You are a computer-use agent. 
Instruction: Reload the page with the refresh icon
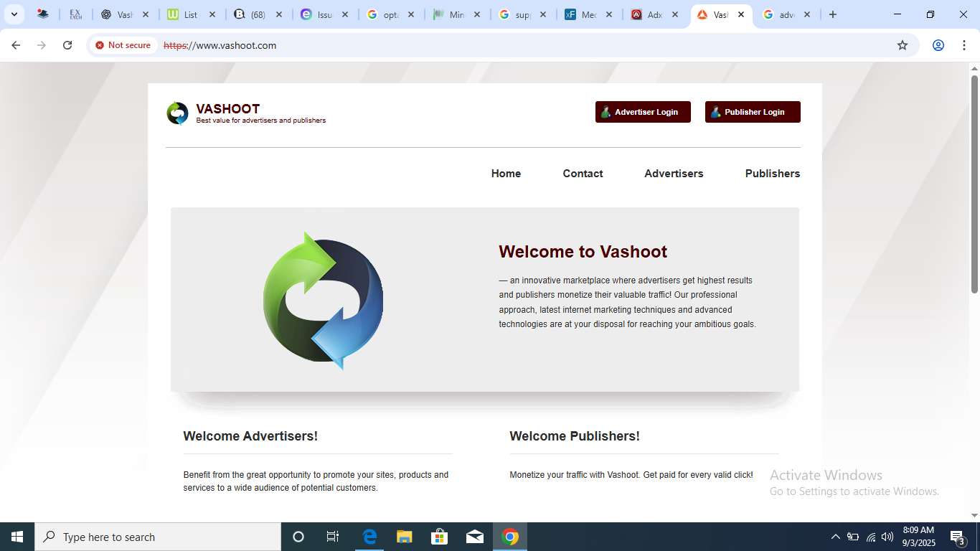pos(67,45)
